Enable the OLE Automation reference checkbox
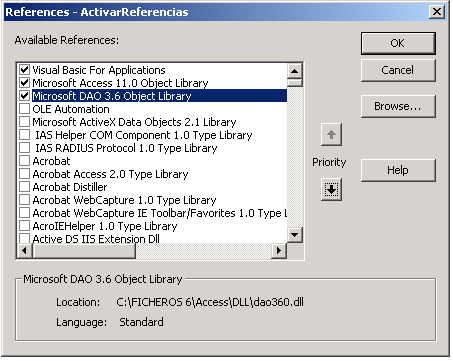The width and height of the screenshot is (453, 361). point(24,109)
